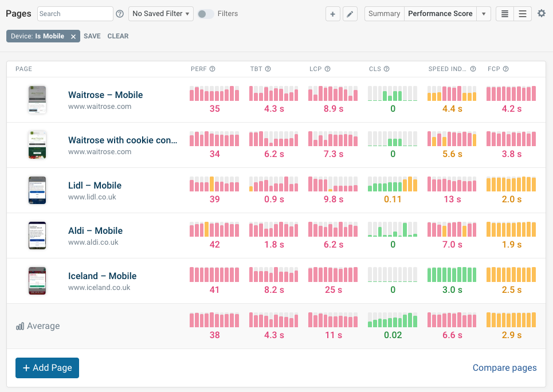Click Waitrose with cookie PERF score 34
The width and height of the screenshot is (553, 392).
214,154
